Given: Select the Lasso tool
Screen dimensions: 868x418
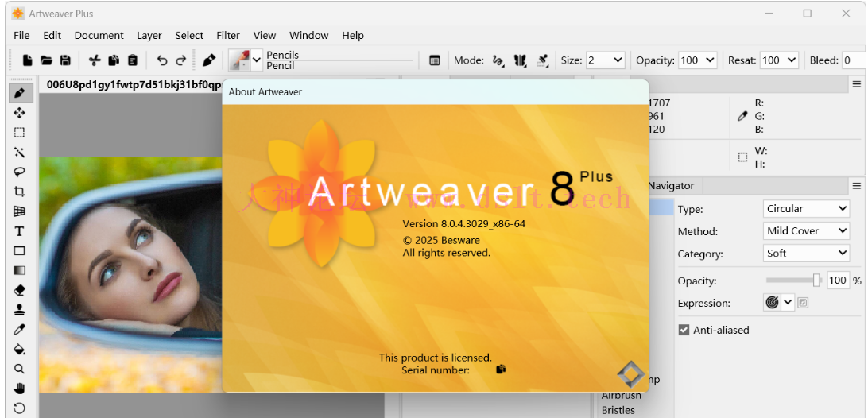Looking at the screenshot, I should (19, 172).
